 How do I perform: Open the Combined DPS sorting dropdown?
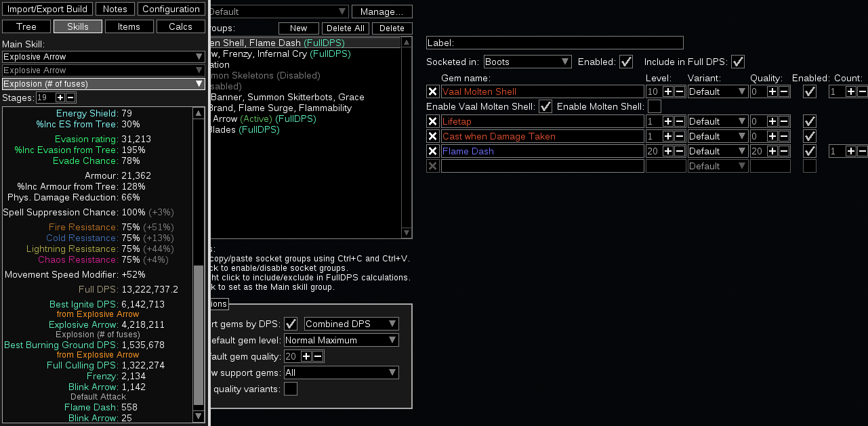pos(350,323)
